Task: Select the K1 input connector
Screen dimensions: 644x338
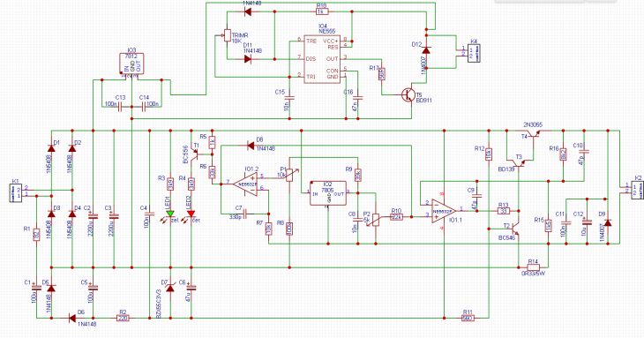Action: 16,193
